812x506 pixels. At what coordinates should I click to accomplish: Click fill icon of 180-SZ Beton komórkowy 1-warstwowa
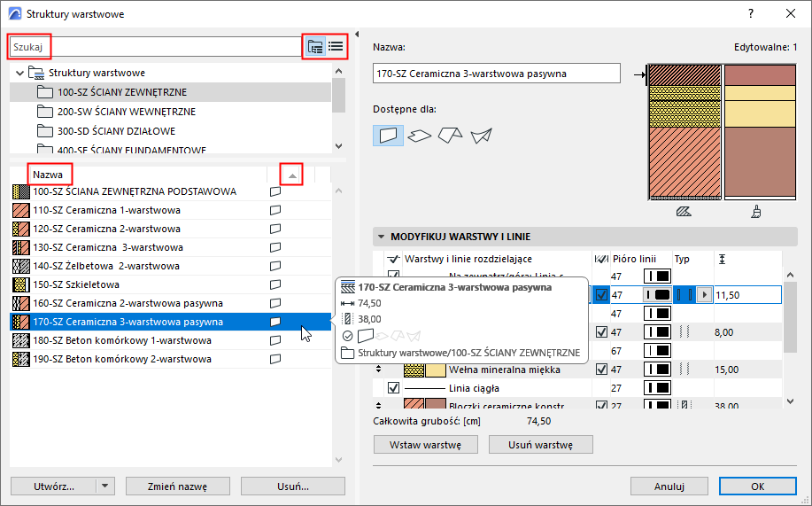tap(20, 340)
